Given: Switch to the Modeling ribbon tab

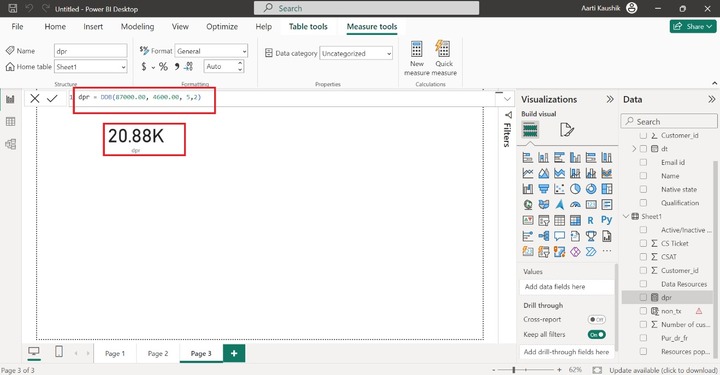Looking at the screenshot, I should (137, 27).
